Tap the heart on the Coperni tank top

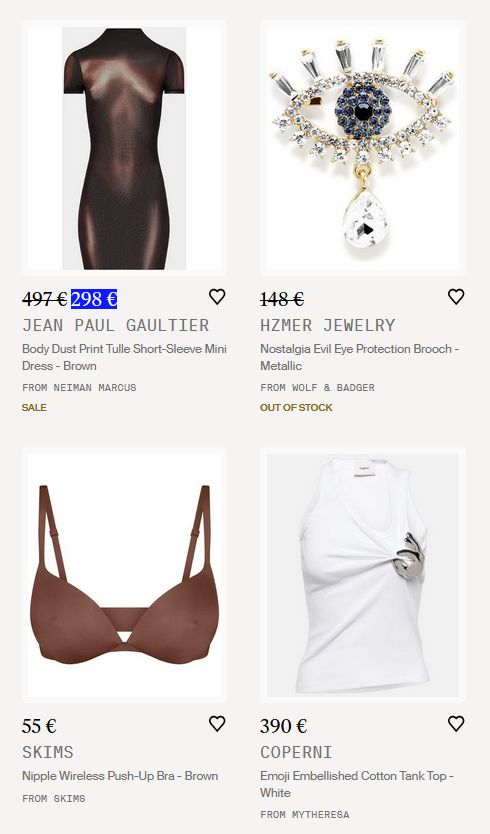(456, 724)
